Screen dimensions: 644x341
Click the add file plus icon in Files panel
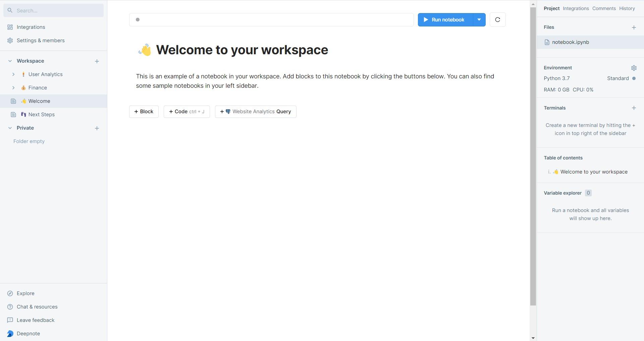click(634, 27)
